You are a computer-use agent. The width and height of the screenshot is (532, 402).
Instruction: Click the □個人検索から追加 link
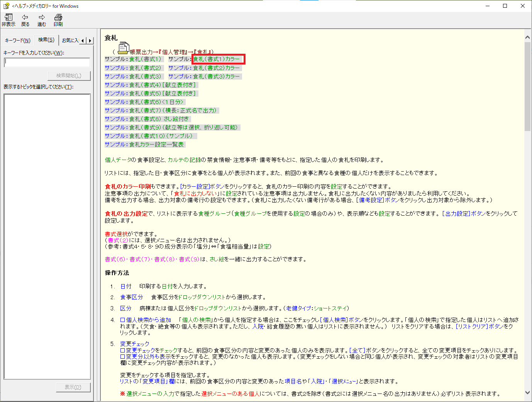click(x=146, y=320)
